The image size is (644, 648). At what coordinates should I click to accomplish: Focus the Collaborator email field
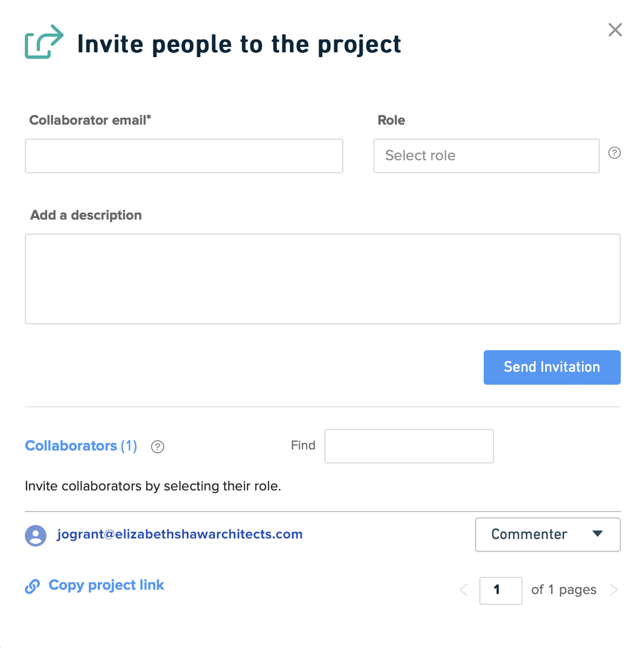[184, 156]
